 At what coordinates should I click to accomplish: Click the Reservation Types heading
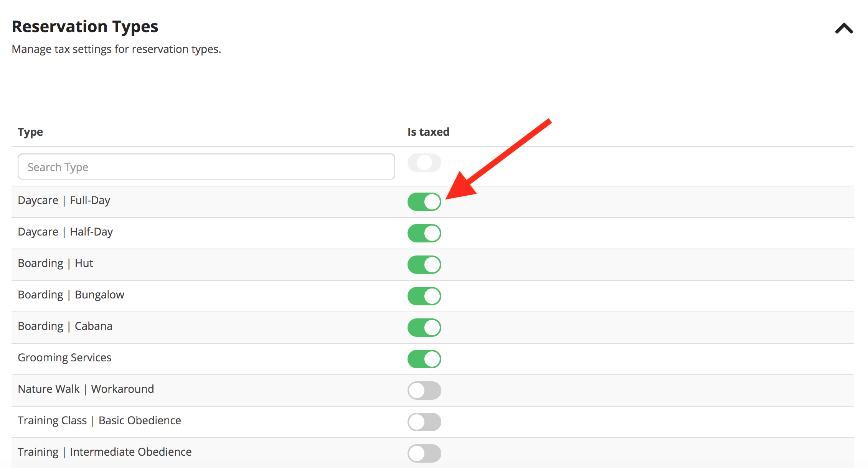pyautogui.click(x=85, y=26)
